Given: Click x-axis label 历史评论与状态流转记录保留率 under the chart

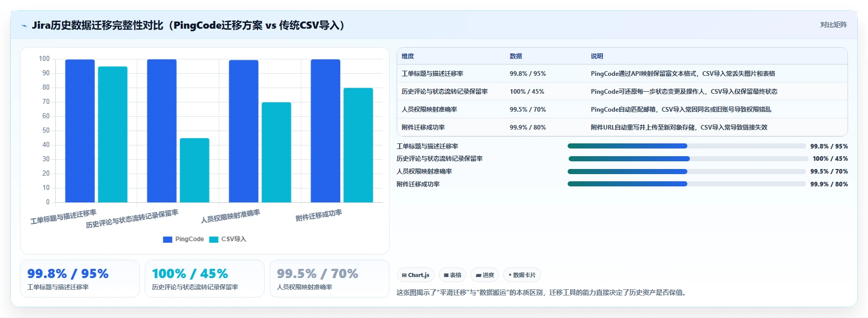Looking at the screenshot, I should (132, 219).
